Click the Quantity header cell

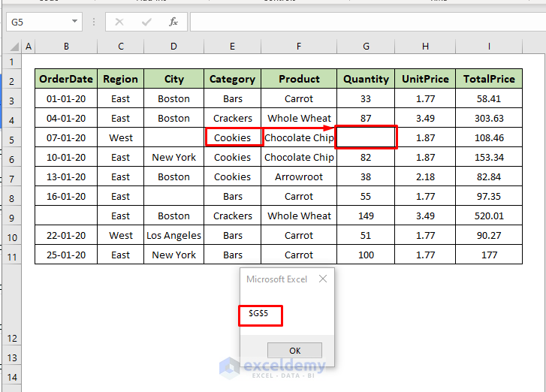coord(366,79)
